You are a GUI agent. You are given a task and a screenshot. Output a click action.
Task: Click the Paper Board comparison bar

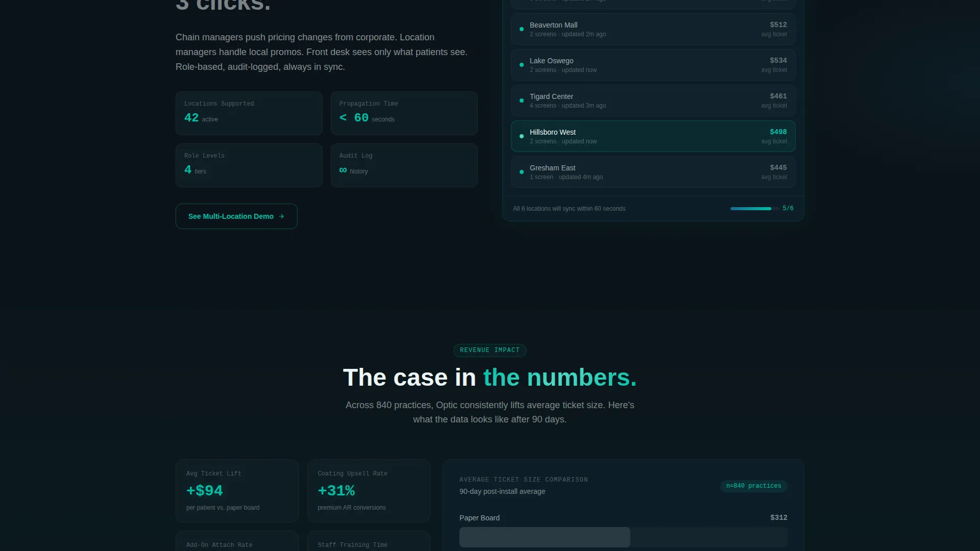coord(623,537)
